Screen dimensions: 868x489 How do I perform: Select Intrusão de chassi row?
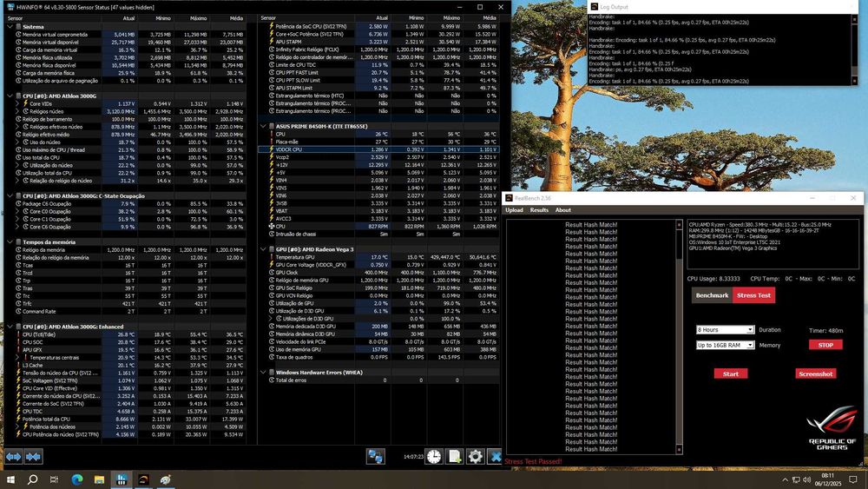click(x=378, y=234)
